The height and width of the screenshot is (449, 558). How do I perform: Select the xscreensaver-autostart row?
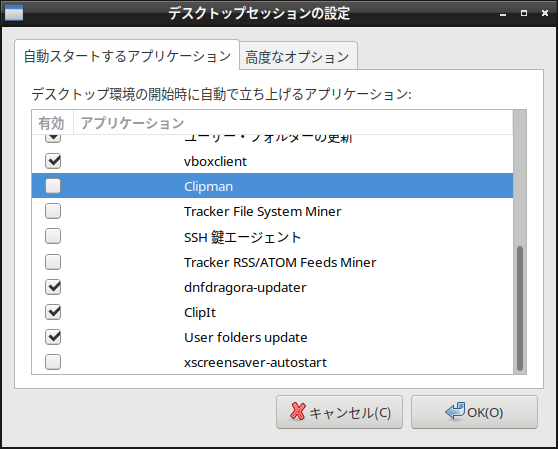(272, 362)
